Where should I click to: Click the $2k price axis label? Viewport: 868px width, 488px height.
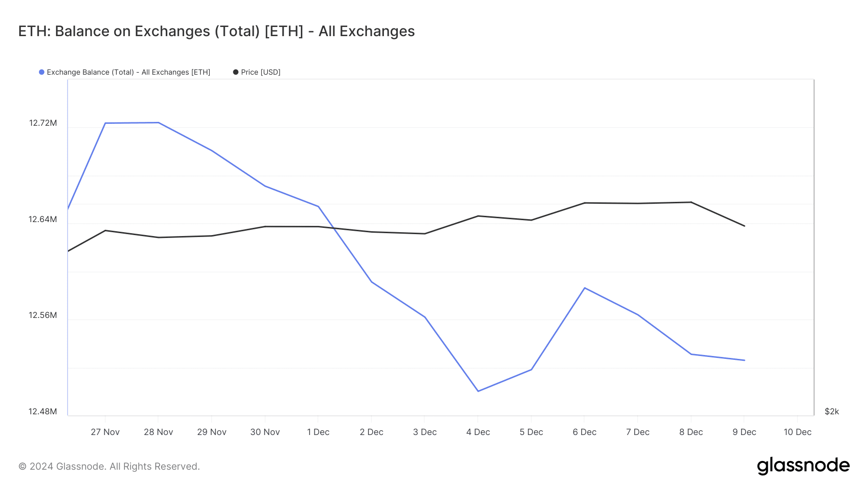pos(831,411)
